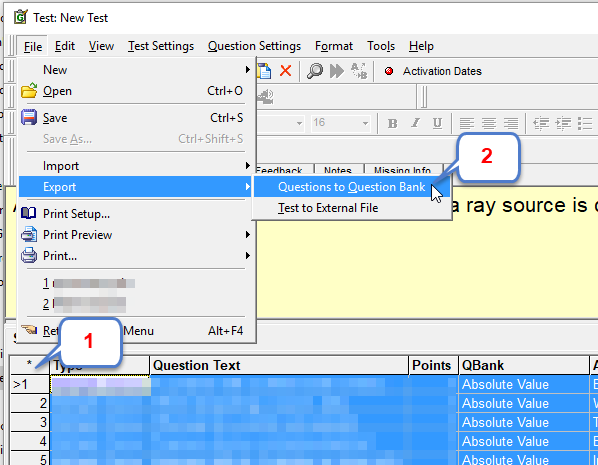The width and height of the screenshot is (598, 465).
Task: Click the decrease indent icon
Action: pyautogui.click(x=541, y=123)
